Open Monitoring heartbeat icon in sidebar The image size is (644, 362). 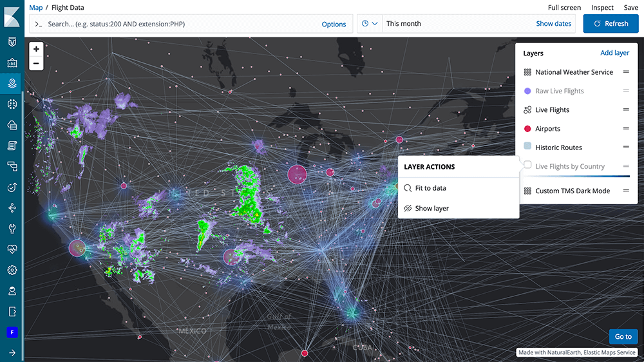[12, 249]
